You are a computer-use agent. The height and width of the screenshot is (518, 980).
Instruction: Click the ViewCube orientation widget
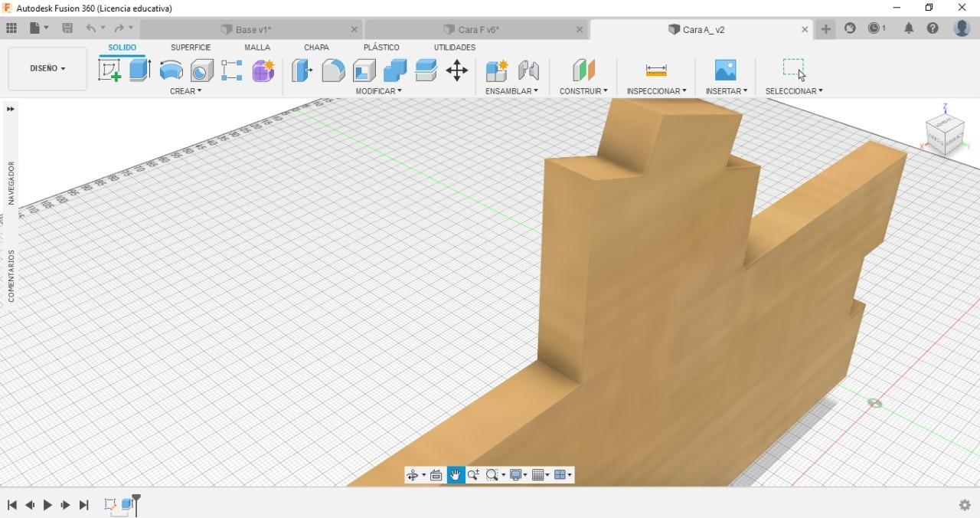pos(944,135)
